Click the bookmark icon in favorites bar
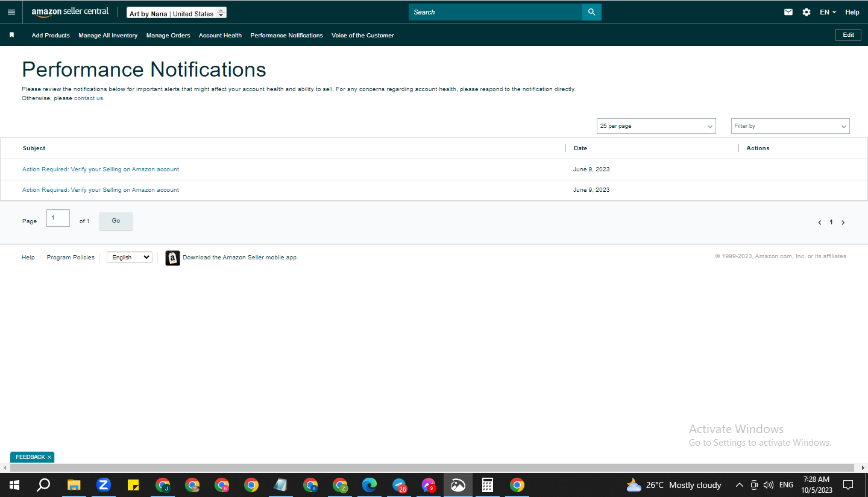 [11, 35]
